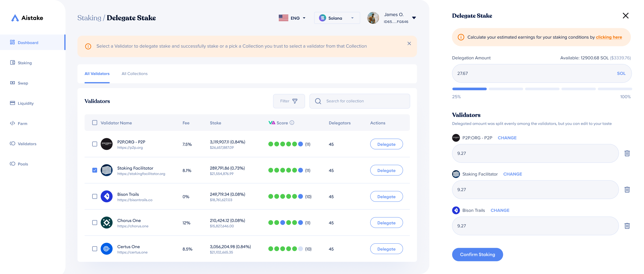The width and height of the screenshot is (644, 274).
Task: Select the second delegation slider segment
Action: coord(506,89)
